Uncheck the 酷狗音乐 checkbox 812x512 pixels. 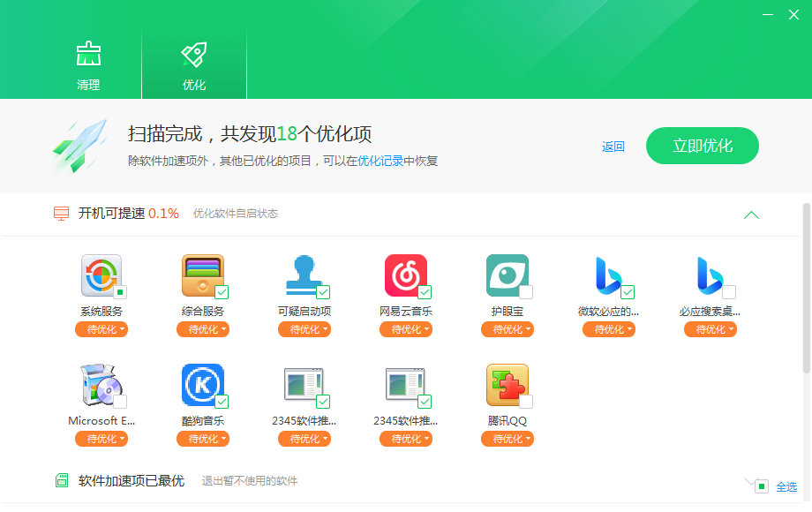[x=222, y=402]
